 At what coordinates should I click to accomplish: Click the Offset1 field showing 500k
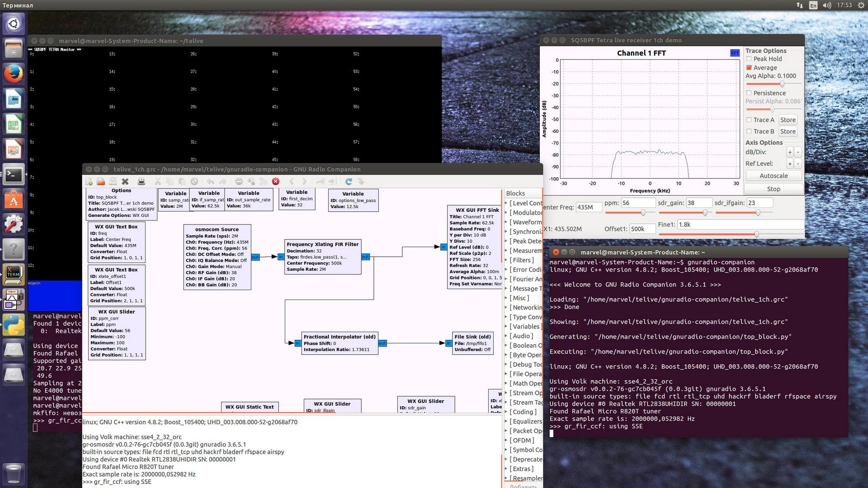point(642,229)
